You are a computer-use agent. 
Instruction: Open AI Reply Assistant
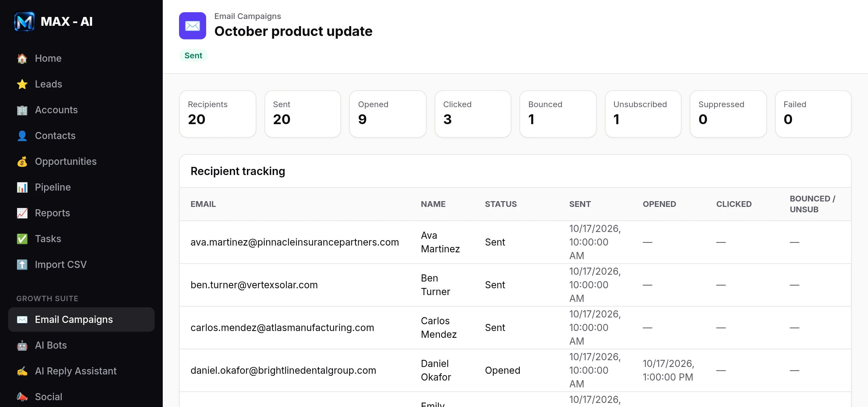(81, 371)
